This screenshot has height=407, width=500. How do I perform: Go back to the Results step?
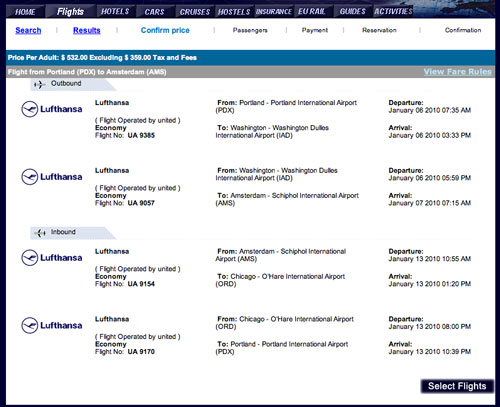pyautogui.click(x=87, y=30)
